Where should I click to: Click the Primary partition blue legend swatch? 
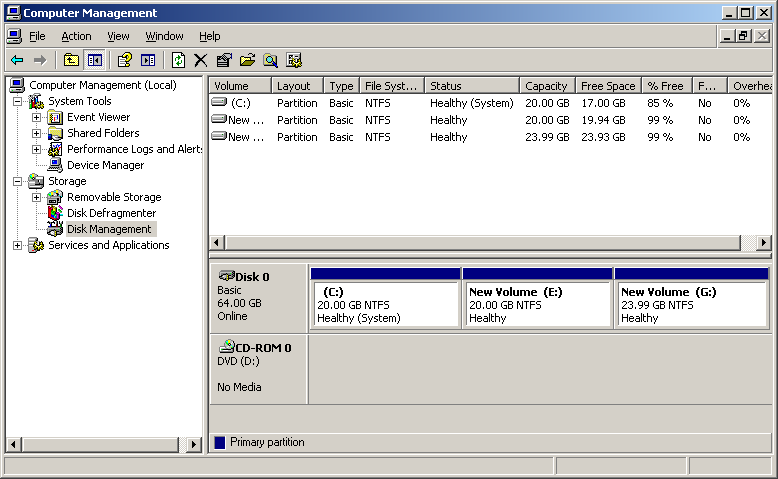pyautogui.click(x=220, y=442)
